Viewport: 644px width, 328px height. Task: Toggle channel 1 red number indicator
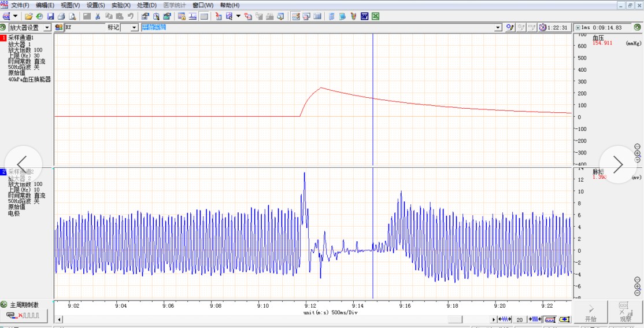point(3,38)
